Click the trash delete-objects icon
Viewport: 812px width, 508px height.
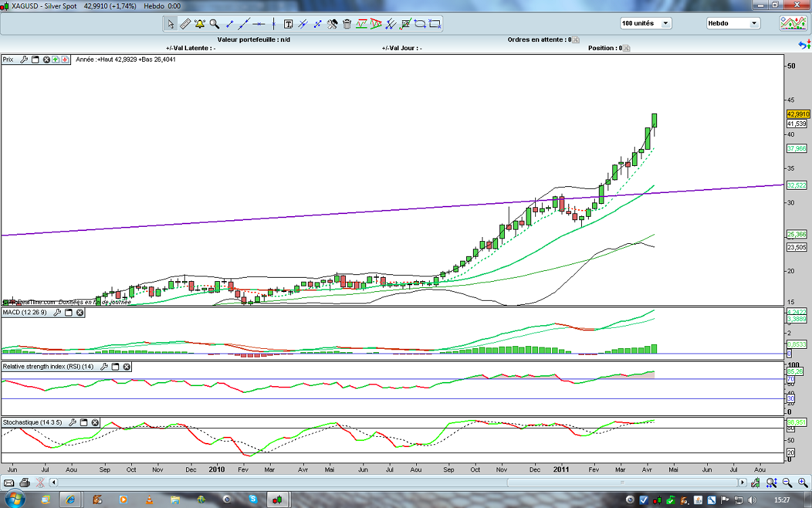point(347,24)
